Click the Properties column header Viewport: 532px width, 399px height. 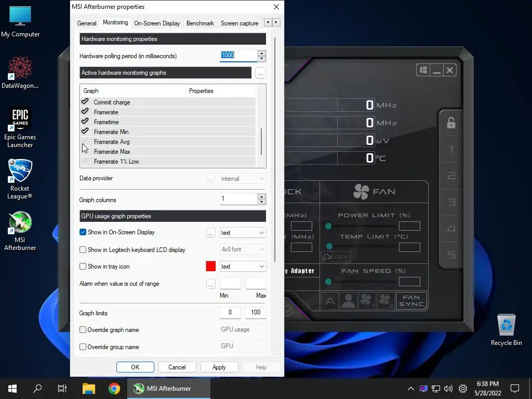[220, 91]
